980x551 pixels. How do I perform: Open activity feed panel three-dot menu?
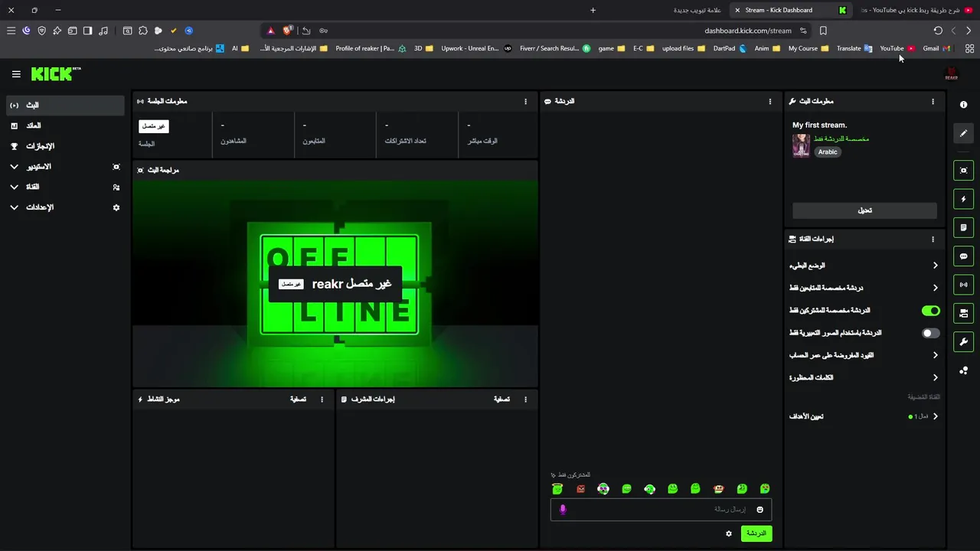[322, 399]
